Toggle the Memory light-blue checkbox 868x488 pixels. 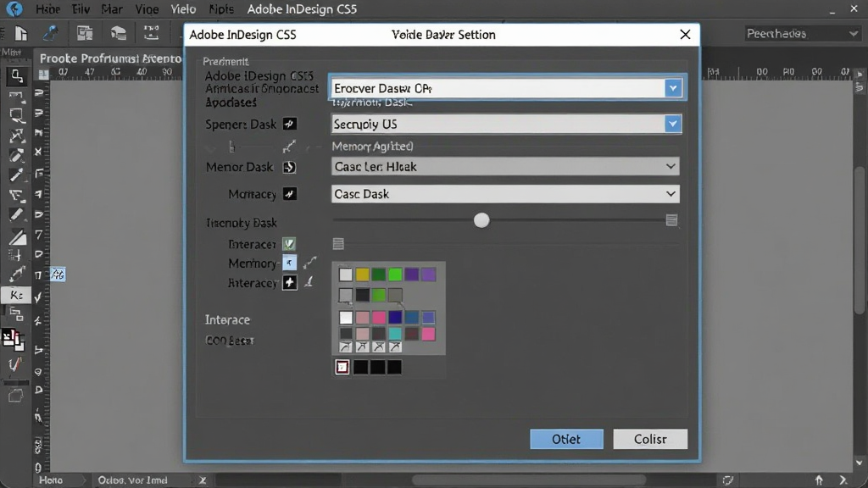(x=289, y=263)
